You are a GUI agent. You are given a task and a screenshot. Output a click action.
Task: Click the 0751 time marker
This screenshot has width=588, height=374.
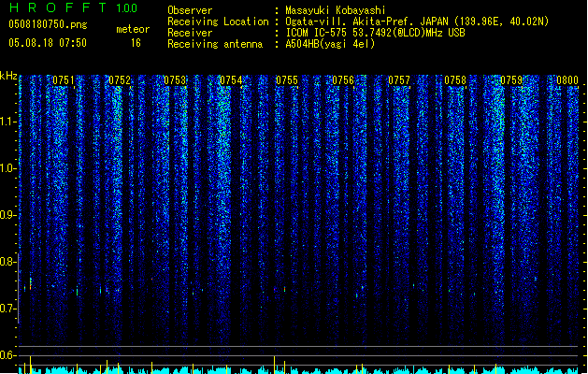click(x=64, y=80)
